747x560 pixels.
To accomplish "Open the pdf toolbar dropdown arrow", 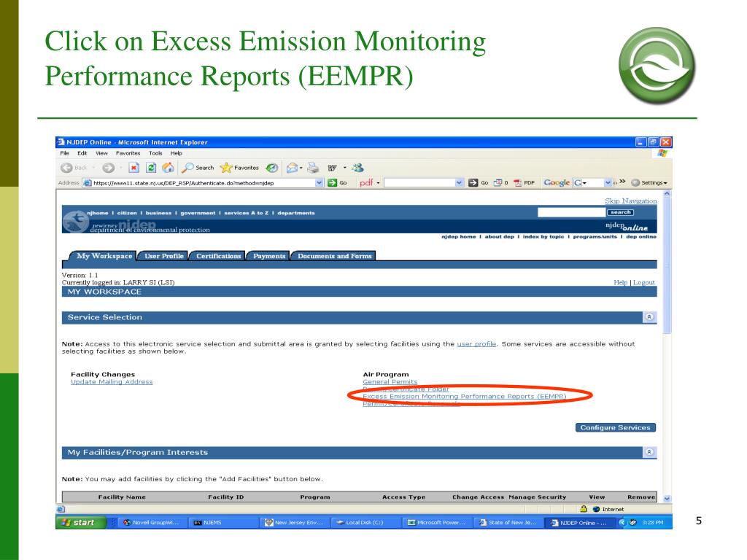I will pos(379,183).
